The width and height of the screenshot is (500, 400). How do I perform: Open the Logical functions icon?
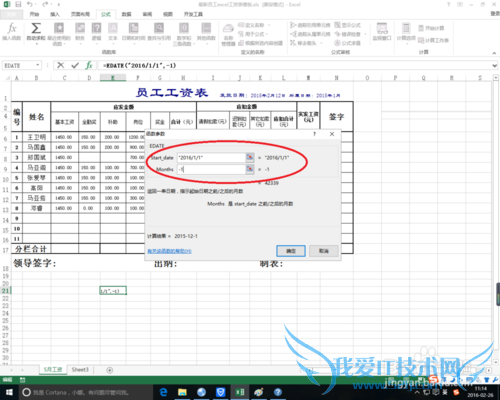coord(96,28)
